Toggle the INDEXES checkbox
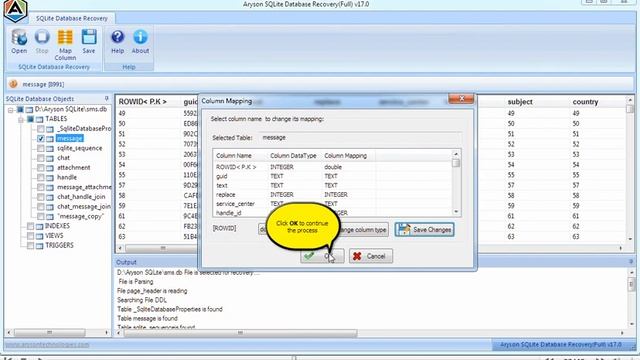The height and width of the screenshot is (360, 640). [x=30, y=226]
